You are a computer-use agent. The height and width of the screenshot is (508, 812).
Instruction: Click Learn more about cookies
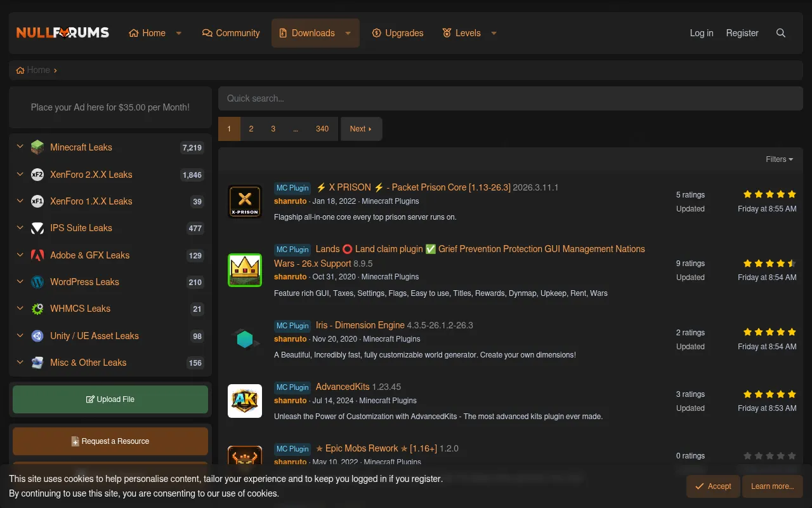(x=772, y=486)
